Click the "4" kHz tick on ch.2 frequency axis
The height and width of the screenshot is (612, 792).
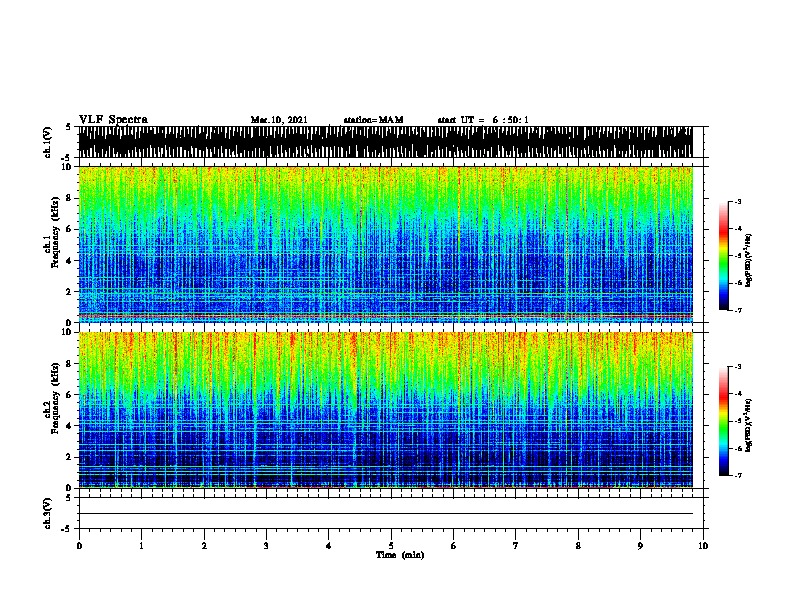coord(69,426)
